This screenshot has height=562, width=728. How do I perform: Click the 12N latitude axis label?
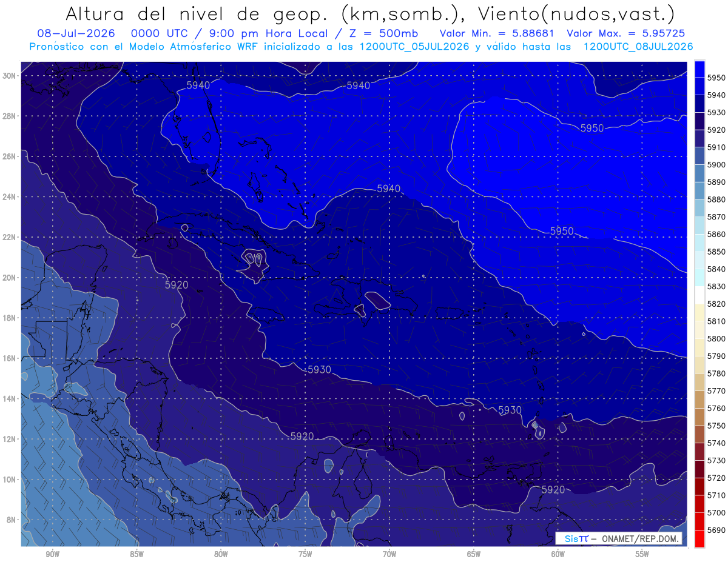pyautogui.click(x=10, y=439)
